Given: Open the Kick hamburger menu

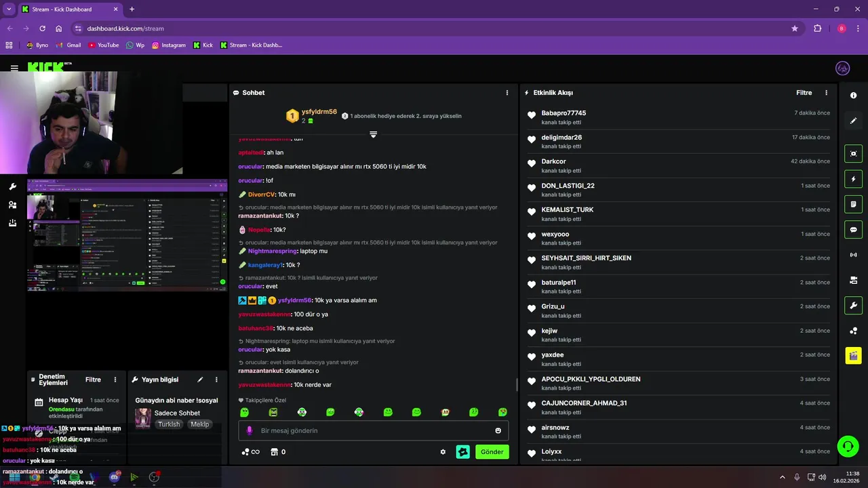Looking at the screenshot, I should [x=14, y=68].
